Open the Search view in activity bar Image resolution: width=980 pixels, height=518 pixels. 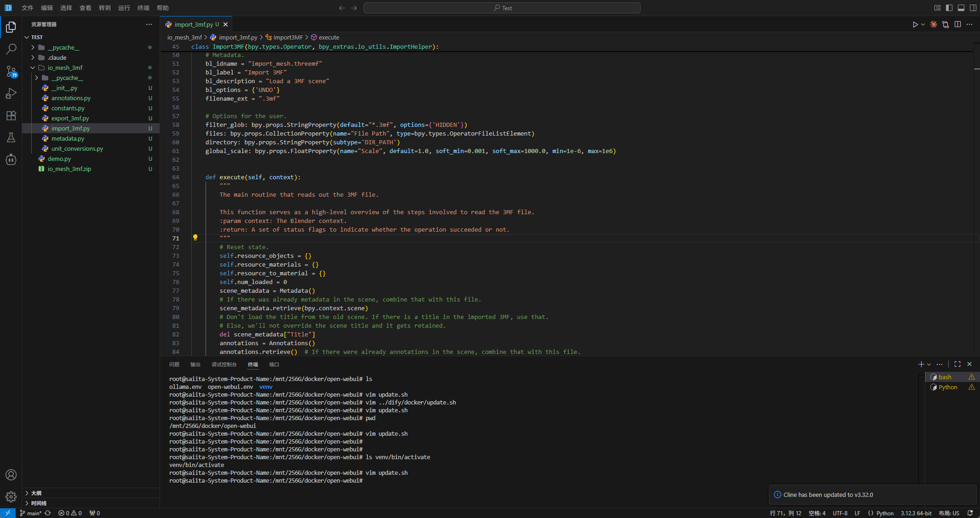pos(11,49)
